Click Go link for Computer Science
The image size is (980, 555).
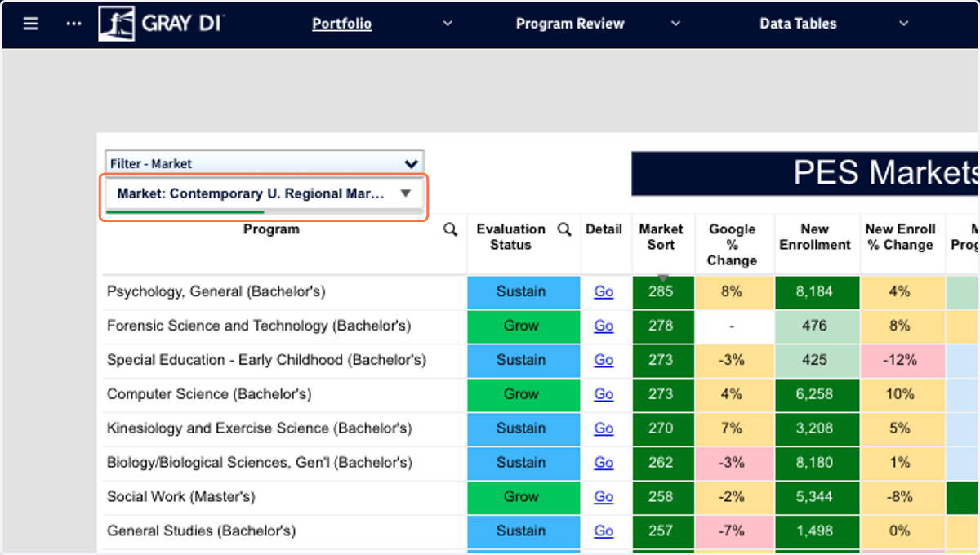pyautogui.click(x=604, y=394)
